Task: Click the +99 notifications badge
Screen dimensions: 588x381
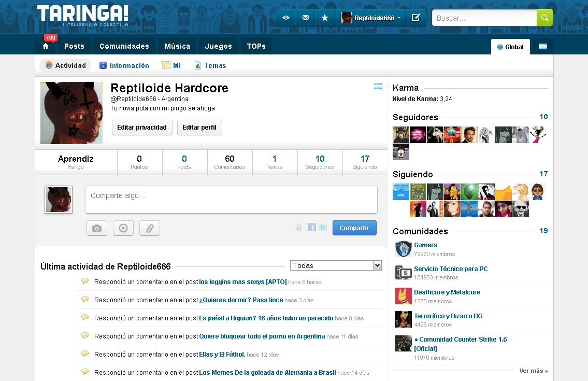Action: tap(51, 37)
